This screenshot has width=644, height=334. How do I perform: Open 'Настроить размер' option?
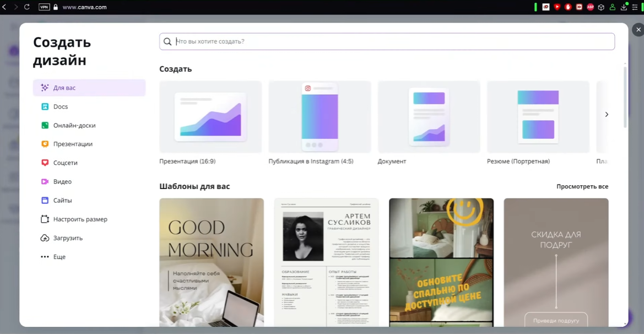pyautogui.click(x=89, y=219)
